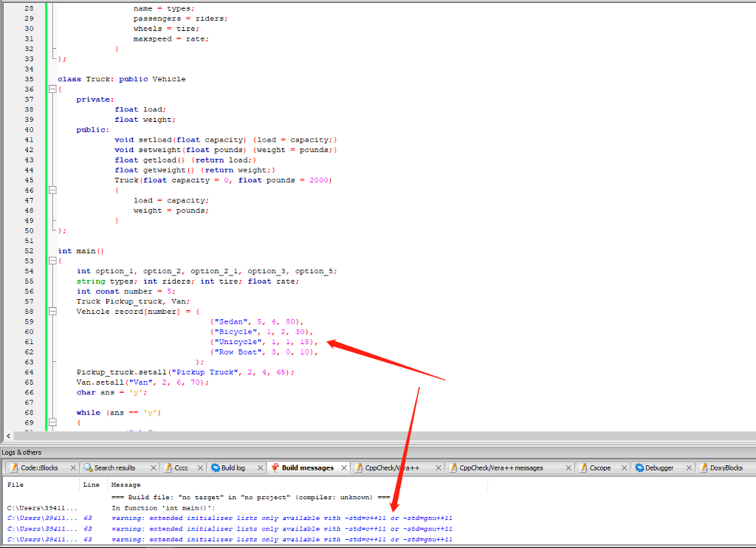Viewport: 756px width, 548px height.
Task: Click 'int const number = 5;' line
Action: click(x=126, y=292)
